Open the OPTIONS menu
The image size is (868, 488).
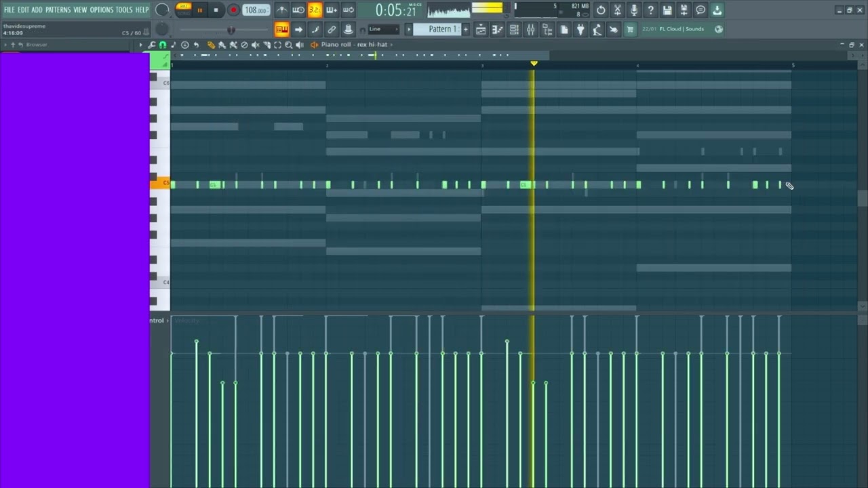pyautogui.click(x=102, y=10)
